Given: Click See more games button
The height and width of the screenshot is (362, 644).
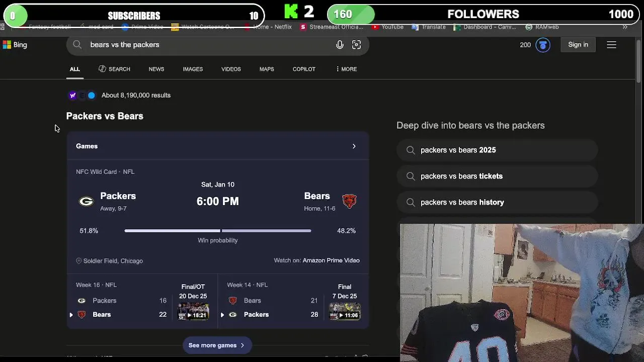Looking at the screenshot, I should (x=216, y=345).
